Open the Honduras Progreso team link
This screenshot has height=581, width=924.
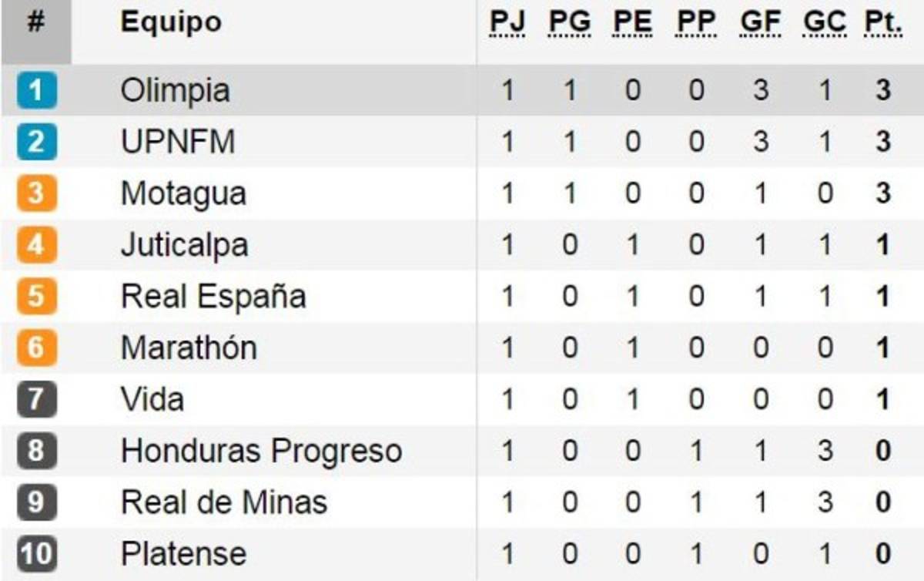click(x=261, y=452)
